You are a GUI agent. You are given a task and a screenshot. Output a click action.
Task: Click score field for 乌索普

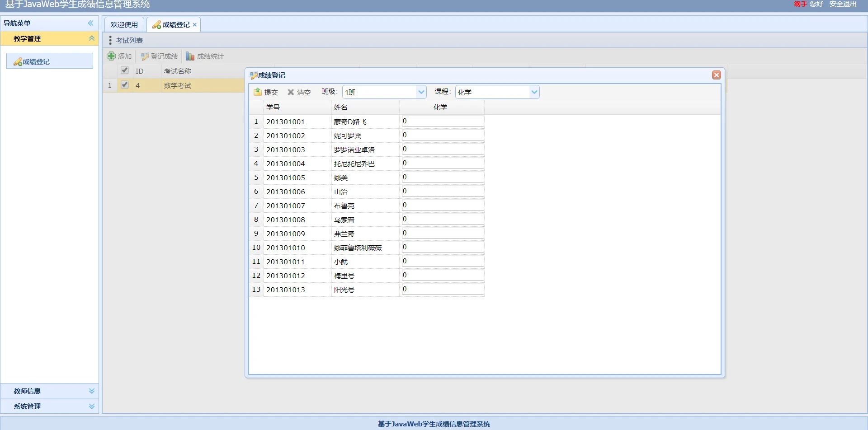tap(443, 219)
